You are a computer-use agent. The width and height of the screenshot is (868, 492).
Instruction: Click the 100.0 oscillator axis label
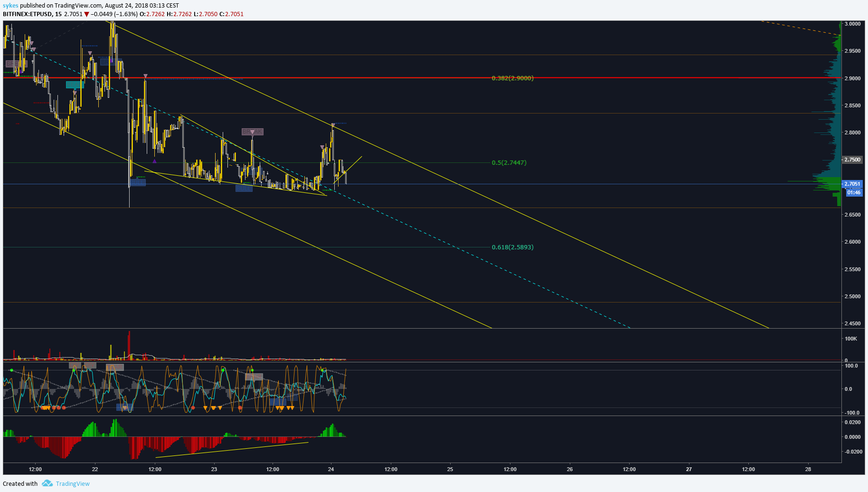[x=851, y=366]
